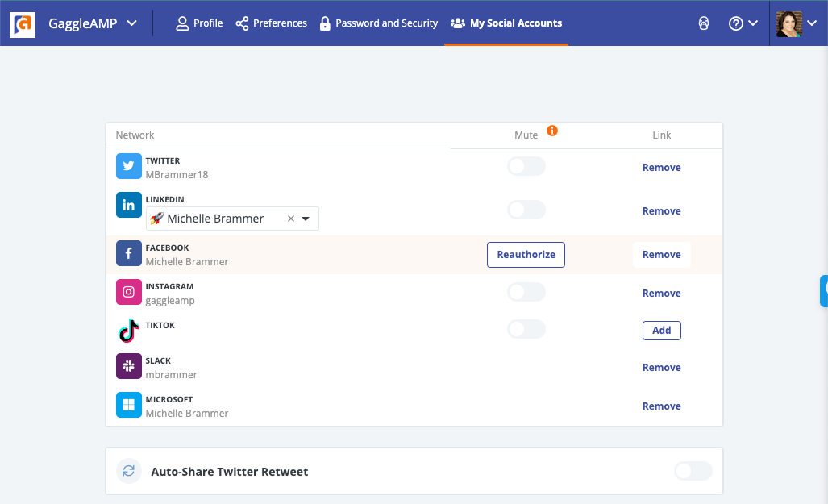Go to Password and Security tab
Screen dimensions: 828x504
click(379, 23)
